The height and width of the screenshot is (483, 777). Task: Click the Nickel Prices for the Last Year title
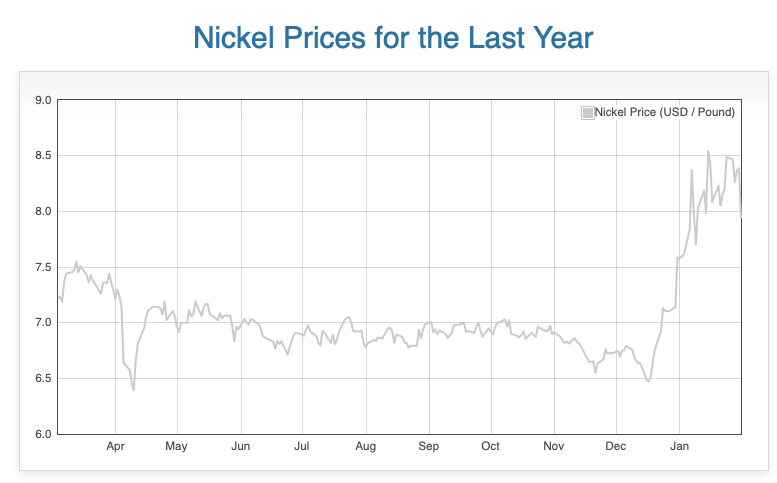point(392,39)
